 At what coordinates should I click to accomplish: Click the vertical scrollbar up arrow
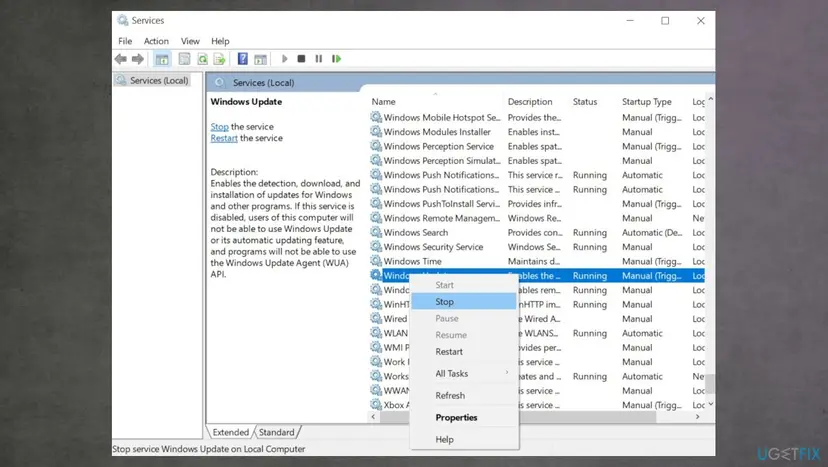(x=711, y=99)
